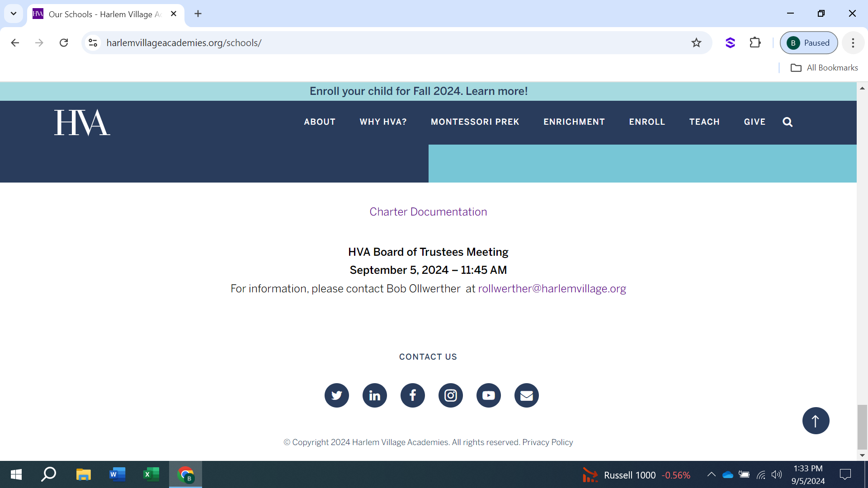Go forward in browser history
This screenshot has height=488, width=868.
pyautogui.click(x=39, y=42)
